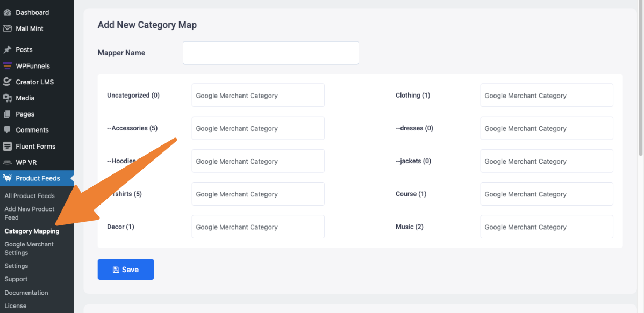Click the Comments speech bubble icon
This screenshot has width=644, height=313.
click(8, 130)
